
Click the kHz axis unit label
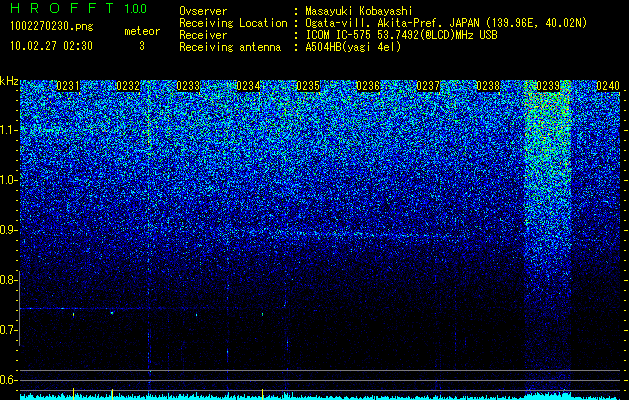pos(9,81)
